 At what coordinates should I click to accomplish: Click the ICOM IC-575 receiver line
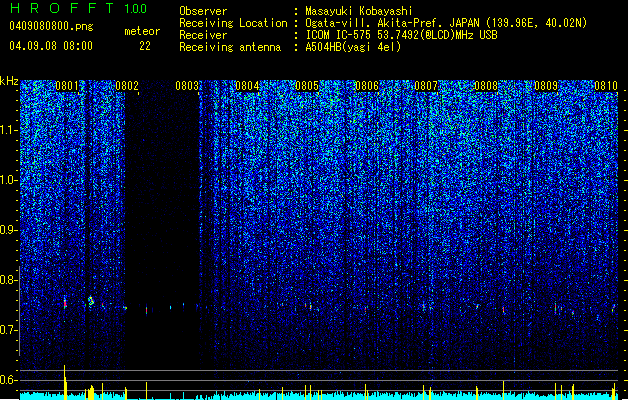402,35
